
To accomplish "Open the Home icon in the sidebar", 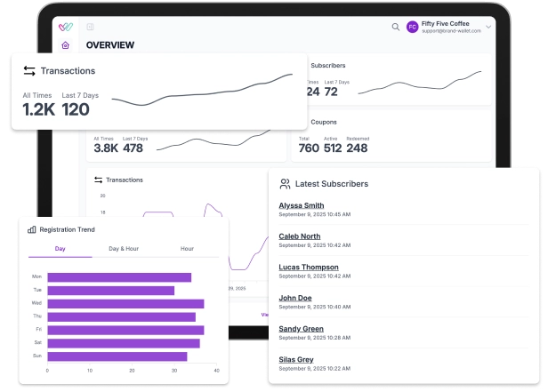I will tap(65, 45).
